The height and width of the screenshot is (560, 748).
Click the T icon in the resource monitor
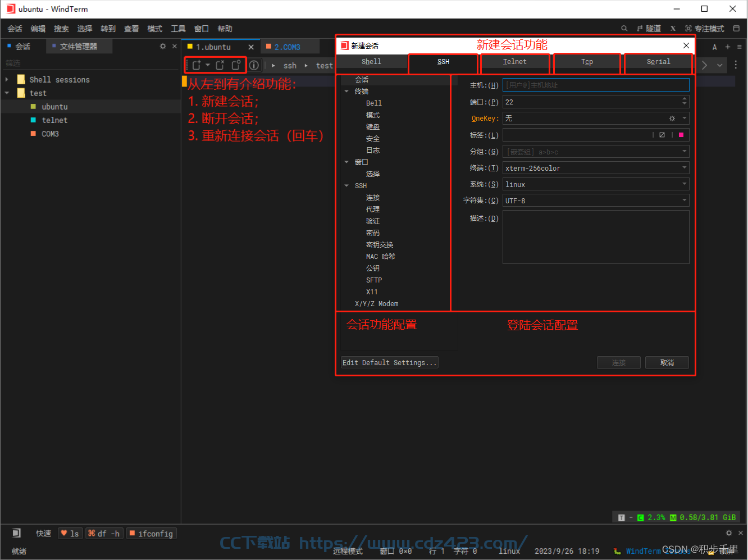click(x=621, y=517)
